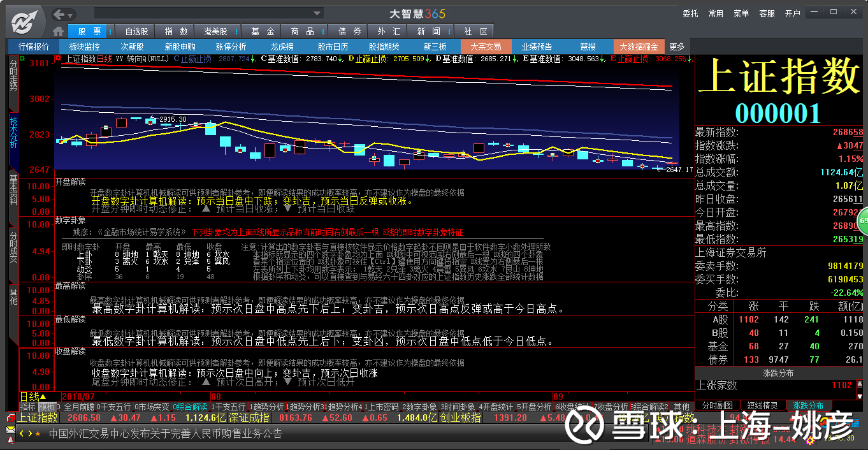Open the 涨跌分布 tab
Viewport: 868px width, 450px height.
tap(807, 406)
